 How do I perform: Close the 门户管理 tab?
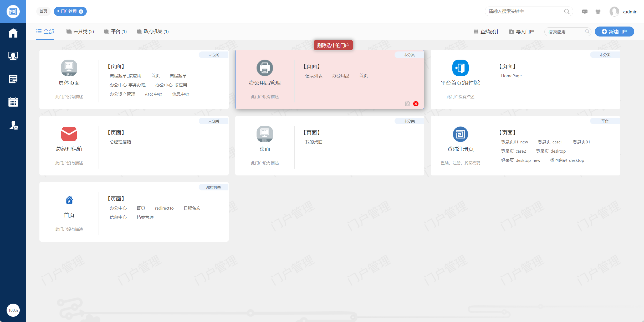(81, 12)
